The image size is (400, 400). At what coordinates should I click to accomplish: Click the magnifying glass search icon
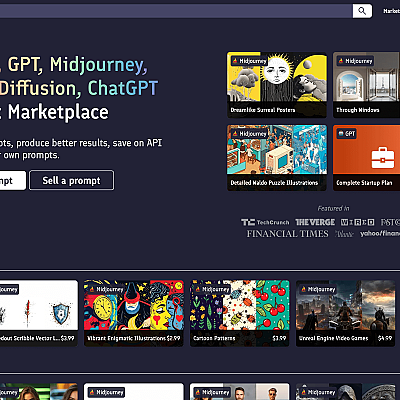coord(362,11)
